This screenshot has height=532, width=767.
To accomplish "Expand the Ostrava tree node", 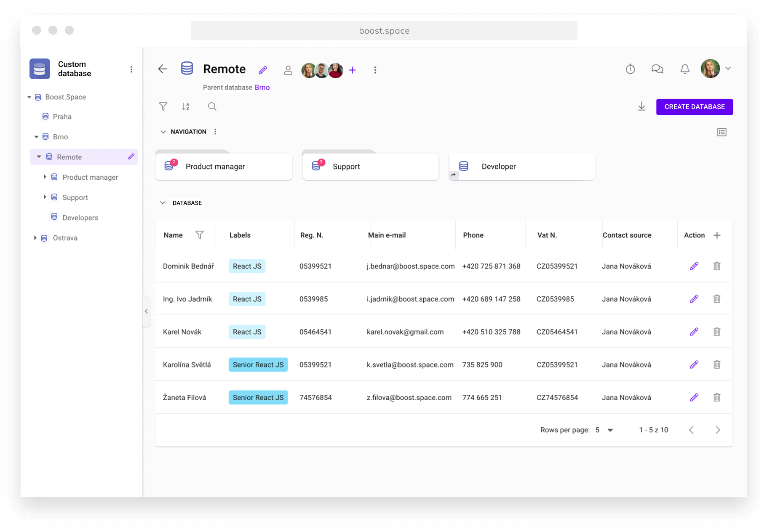I will coord(35,238).
